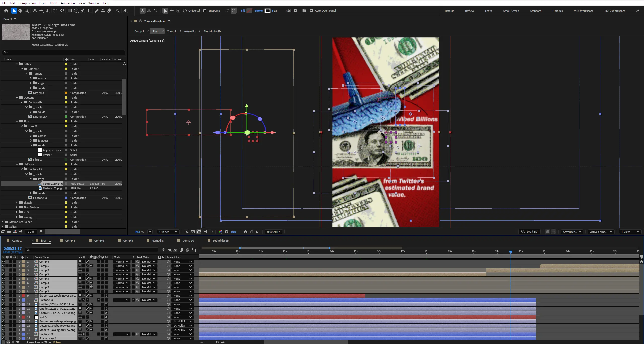Hide the HalftoneFX layer 10 visibility
Viewport: 644px width, 344px height.
click(3, 300)
